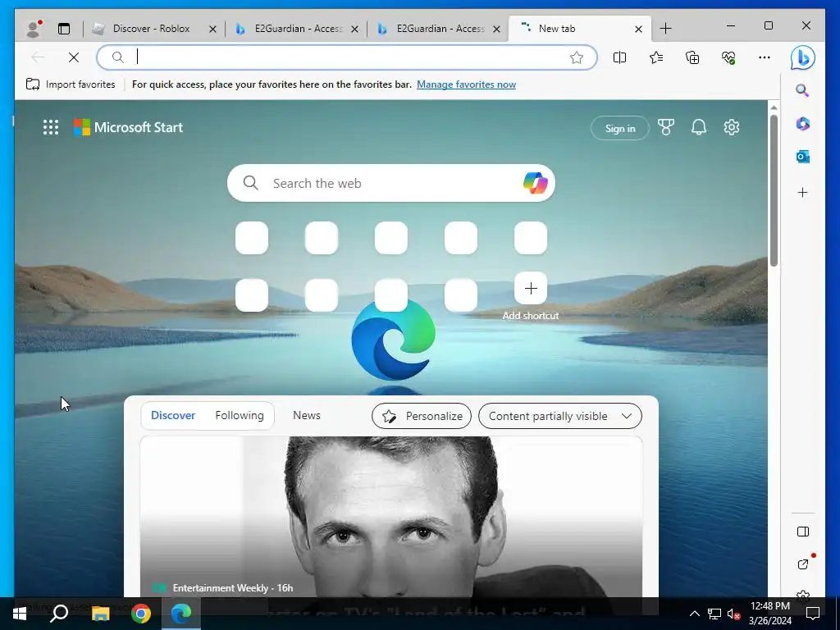The height and width of the screenshot is (630, 840).
Task: Open a new browser tab
Action: [x=665, y=29]
